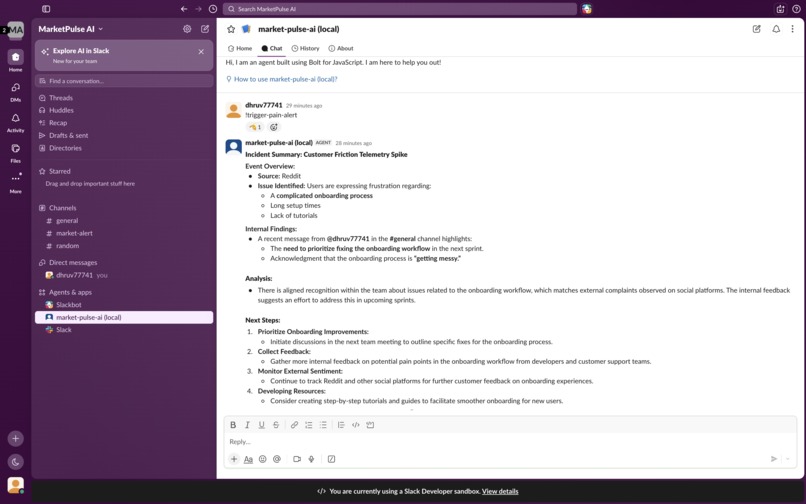Go back with the left arrow
806x504 pixels.
point(184,9)
